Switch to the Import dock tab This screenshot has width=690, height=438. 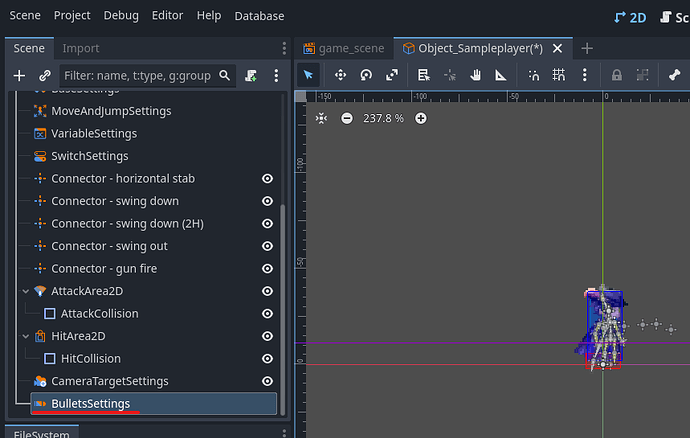[81, 48]
